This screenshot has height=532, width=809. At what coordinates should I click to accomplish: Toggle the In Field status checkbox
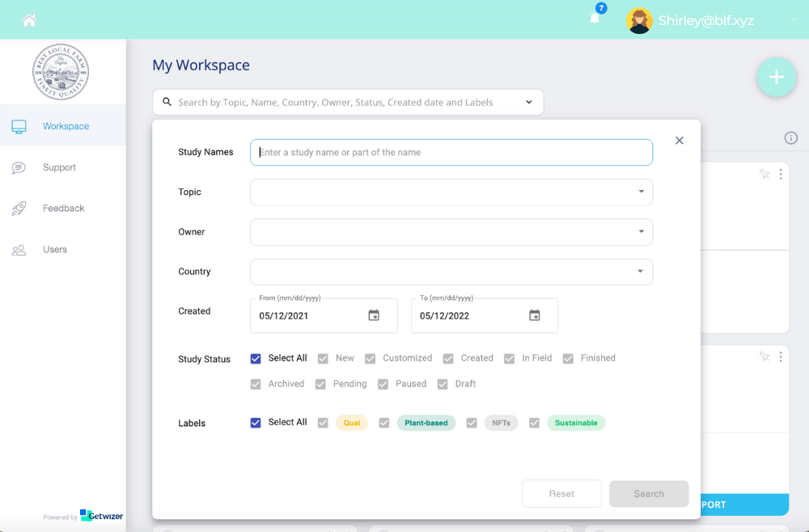point(509,359)
